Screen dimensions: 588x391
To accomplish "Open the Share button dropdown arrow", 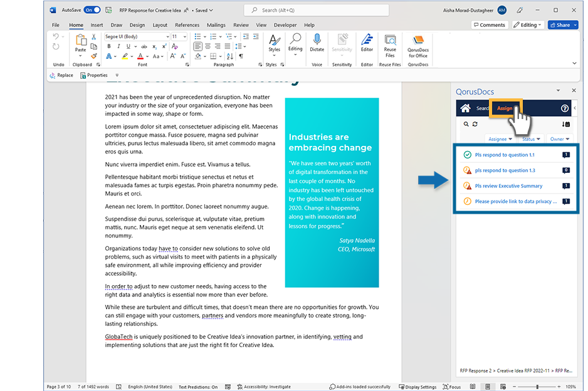I will [575, 24].
